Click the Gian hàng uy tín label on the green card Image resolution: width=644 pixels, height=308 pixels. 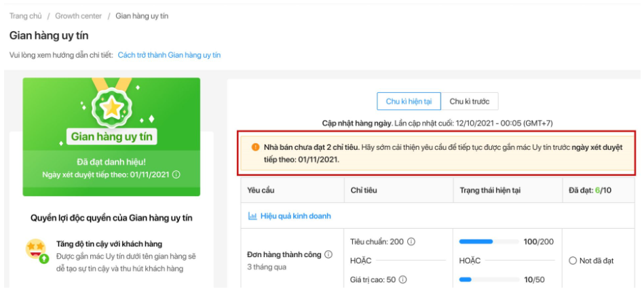pyautogui.click(x=111, y=137)
